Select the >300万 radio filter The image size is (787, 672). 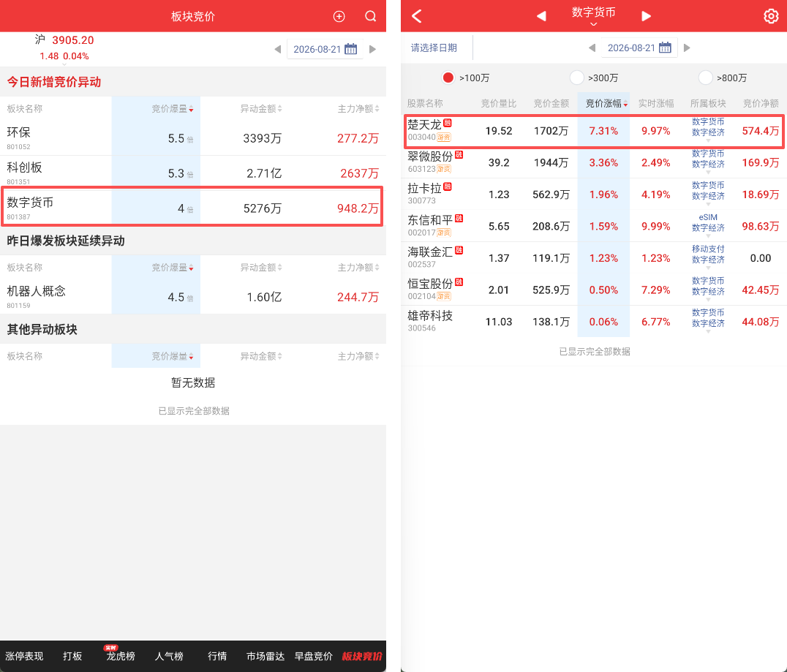(x=576, y=78)
